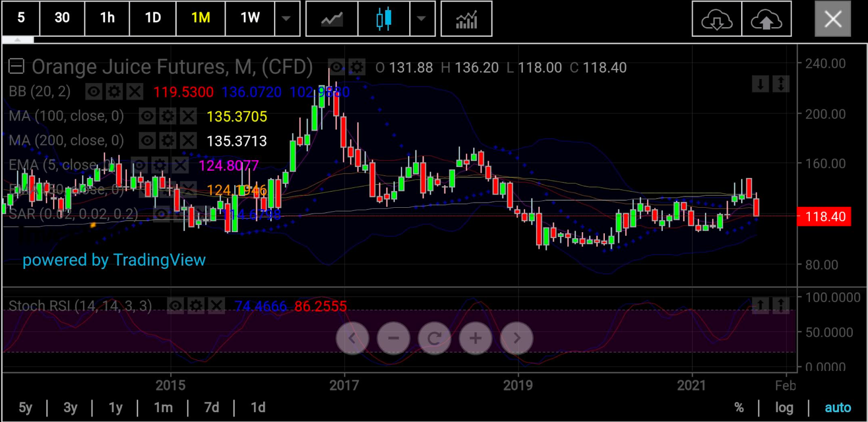Toggle visibility of Orange Juice Futures series
The width and height of the screenshot is (868, 422).
(336, 67)
